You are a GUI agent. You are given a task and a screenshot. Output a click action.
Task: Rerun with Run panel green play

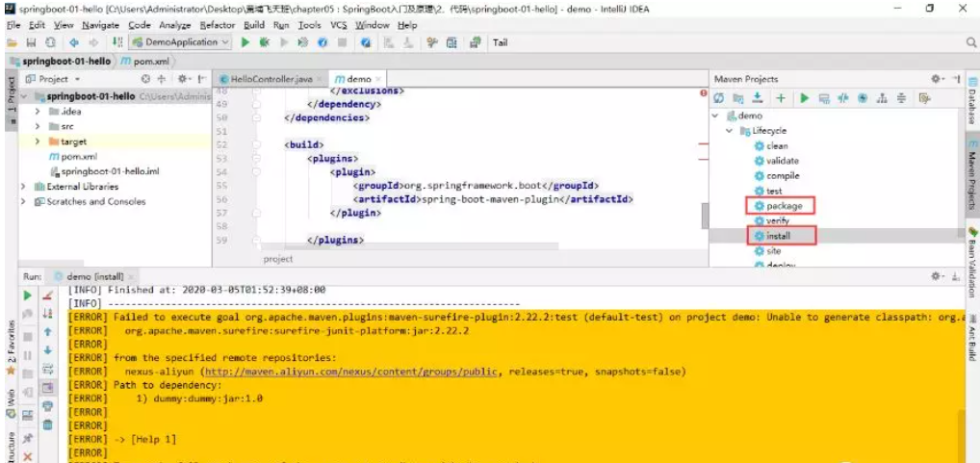coord(28,295)
